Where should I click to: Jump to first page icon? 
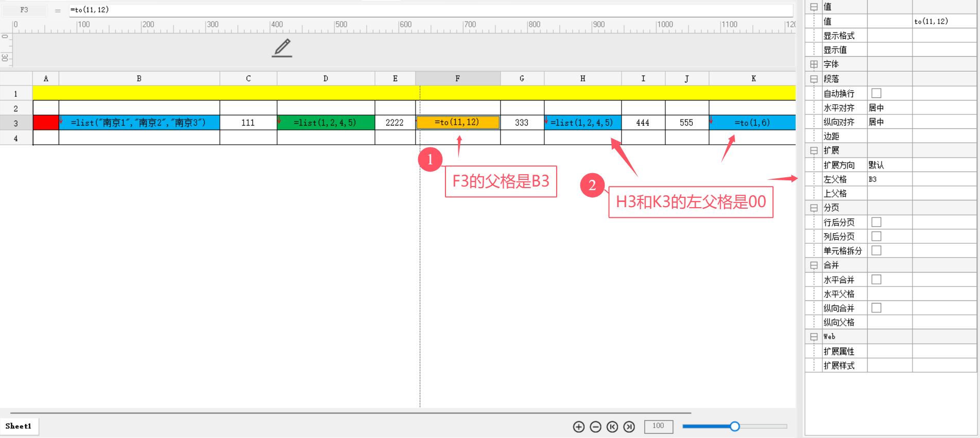click(x=612, y=427)
